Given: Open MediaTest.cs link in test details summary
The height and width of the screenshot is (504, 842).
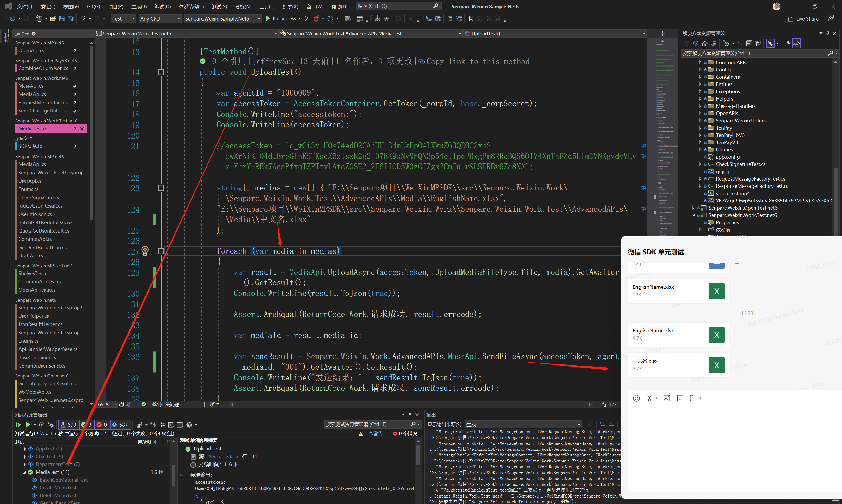Looking at the screenshot, I should pyautogui.click(x=223, y=456).
